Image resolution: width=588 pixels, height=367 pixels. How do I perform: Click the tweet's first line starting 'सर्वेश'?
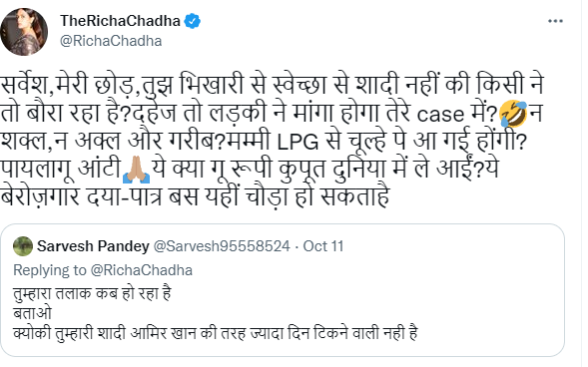pos(273,86)
